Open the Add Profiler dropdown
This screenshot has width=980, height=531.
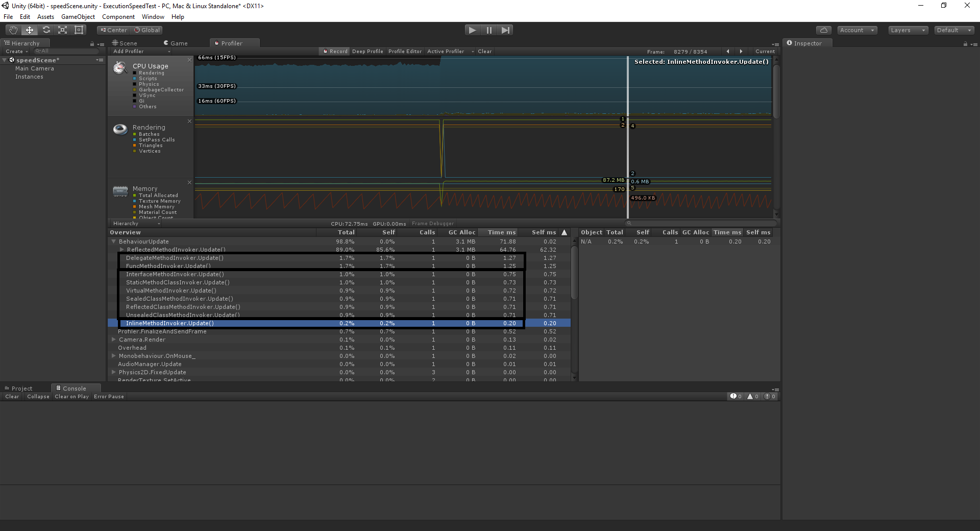(141, 52)
